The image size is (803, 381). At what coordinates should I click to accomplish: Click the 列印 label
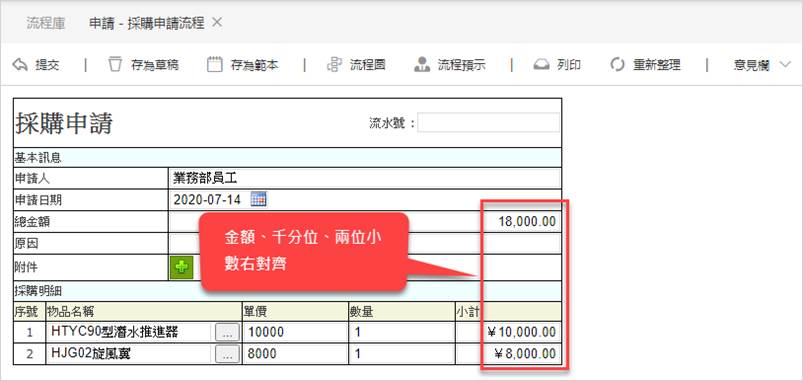(569, 65)
